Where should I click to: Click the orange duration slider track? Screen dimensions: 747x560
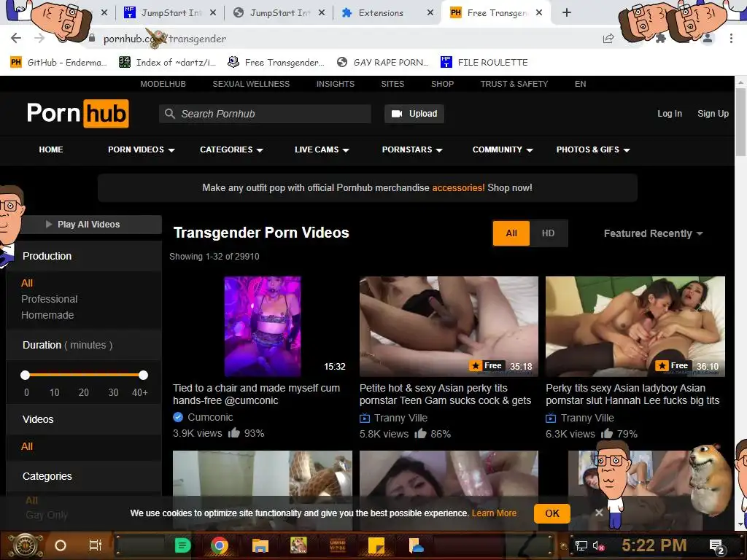point(85,376)
